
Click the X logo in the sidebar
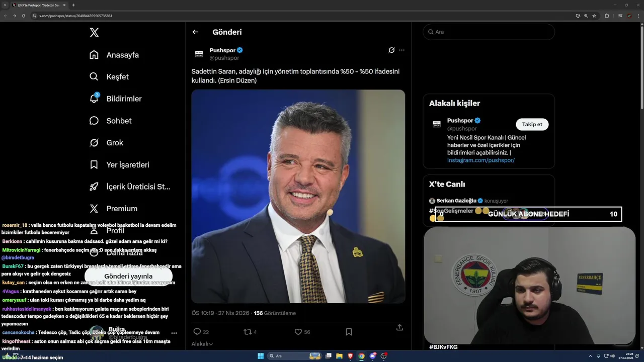94,33
